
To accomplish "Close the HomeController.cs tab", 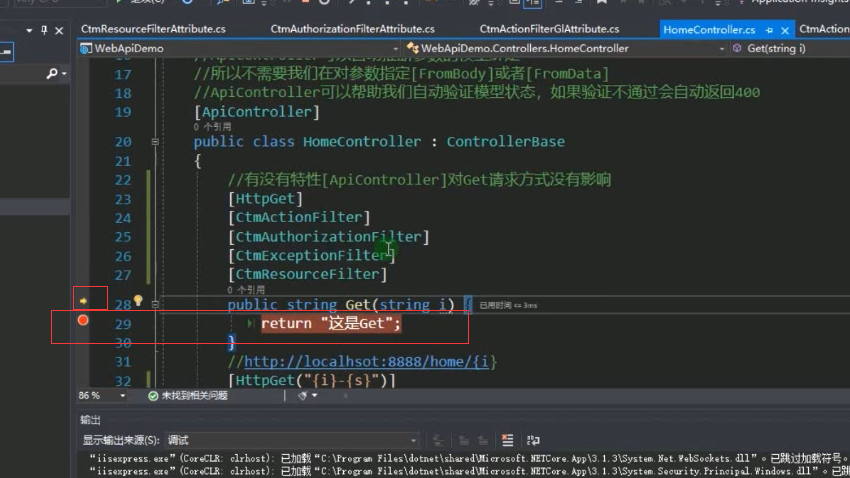I will click(784, 30).
